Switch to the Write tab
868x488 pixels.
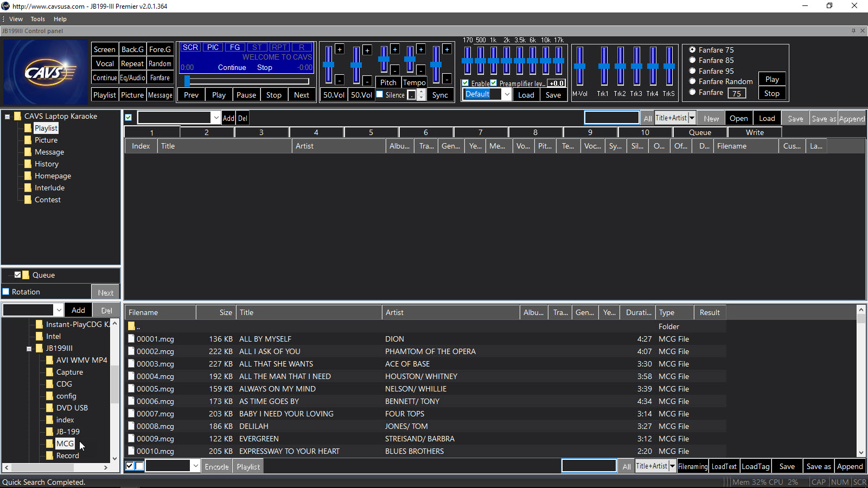(x=755, y=132)
